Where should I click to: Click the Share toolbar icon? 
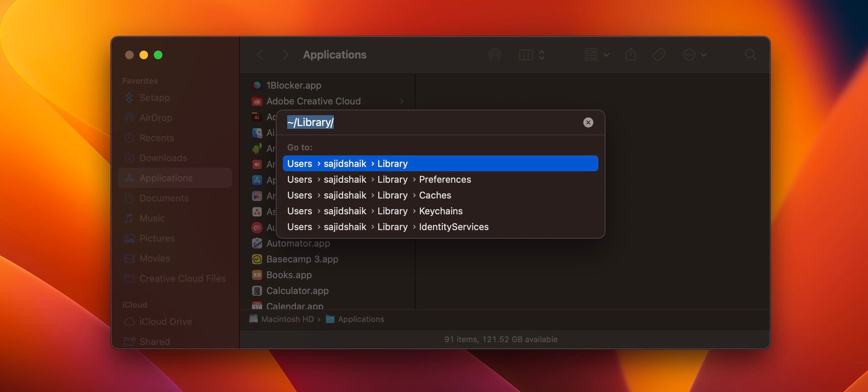coord(631,55)
